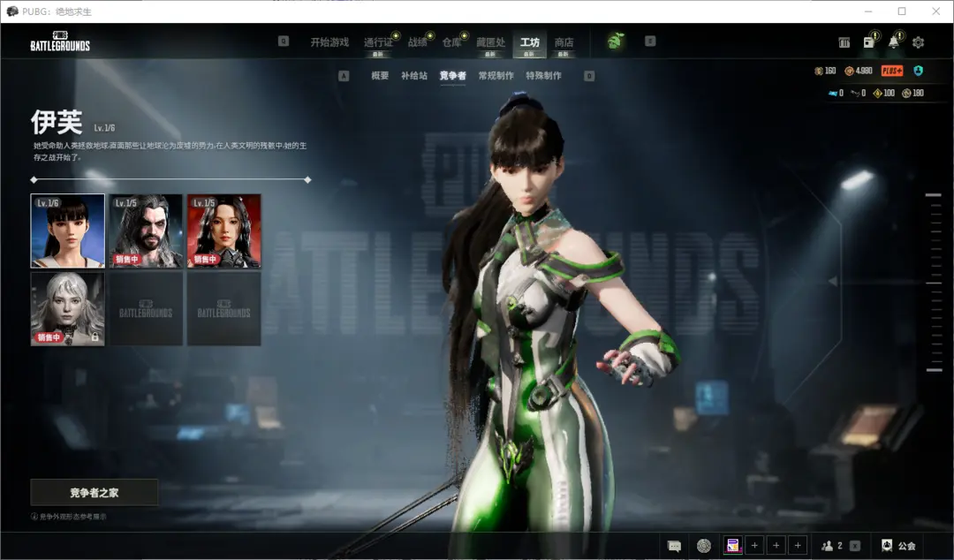
Task: Switch to the 常规制作 sub-tab
Action: pyautogui.click(x=496, y=75)
